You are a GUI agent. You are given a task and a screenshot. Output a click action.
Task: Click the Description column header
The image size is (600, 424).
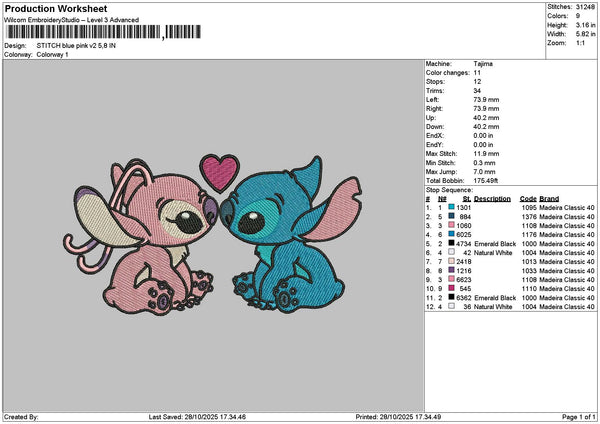(492, 199)
